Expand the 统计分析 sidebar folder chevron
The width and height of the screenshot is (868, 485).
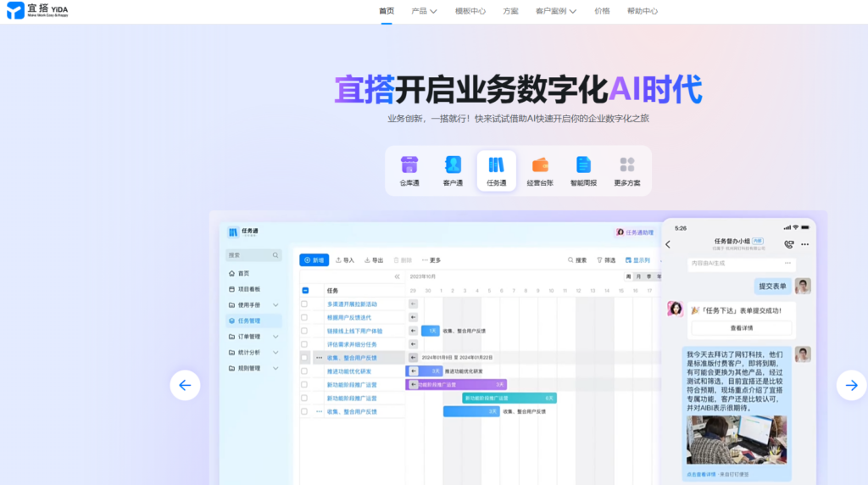(x=275, y=353)
